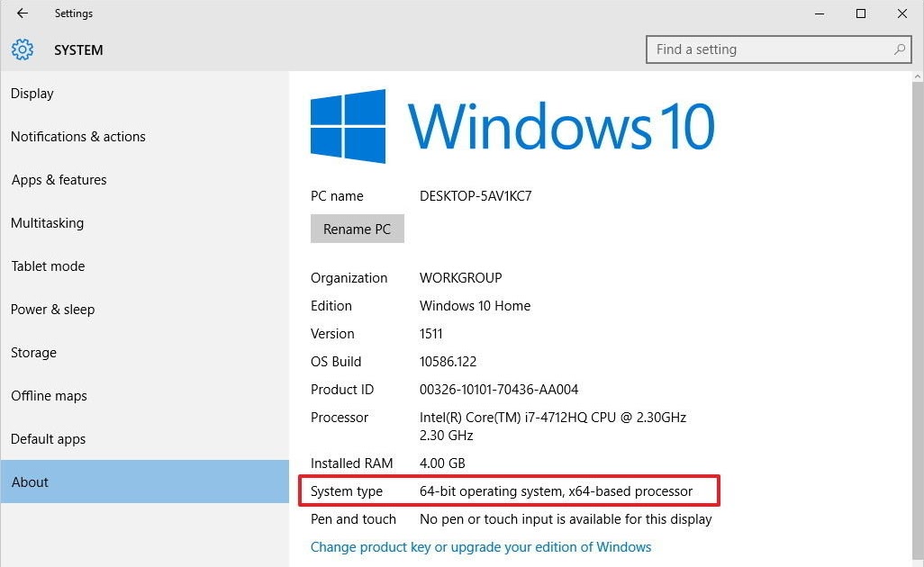Click the scrollbar up arrow

918,76
